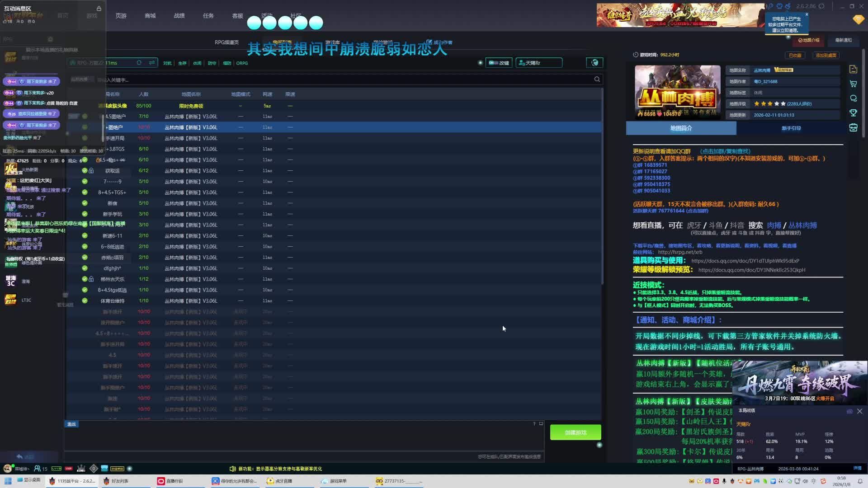Click the room keyword search field
This screenshot has height=488, width=868.
click(316, 80)
